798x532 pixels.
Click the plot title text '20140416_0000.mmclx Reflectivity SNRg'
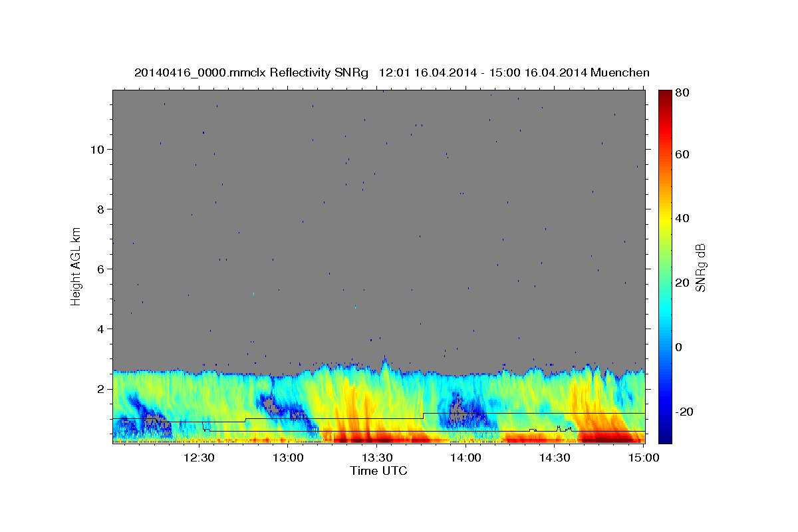(251, 73)
